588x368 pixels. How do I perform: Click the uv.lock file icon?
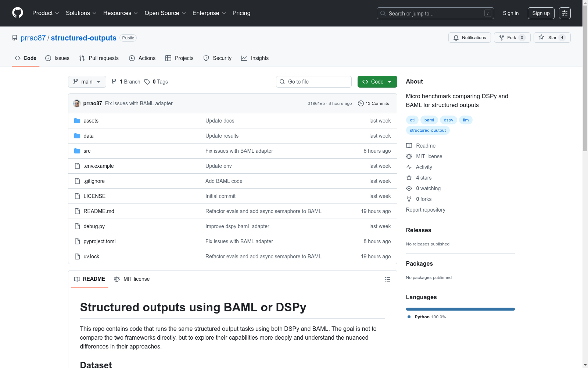(x=77, y=256)
